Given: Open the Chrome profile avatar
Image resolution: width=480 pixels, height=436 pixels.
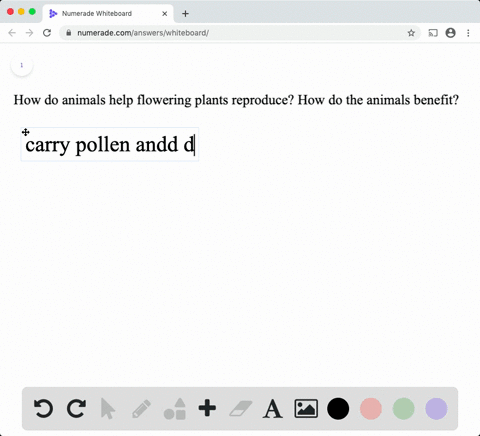Looking at the screenshot, I should tap(451, 33).
